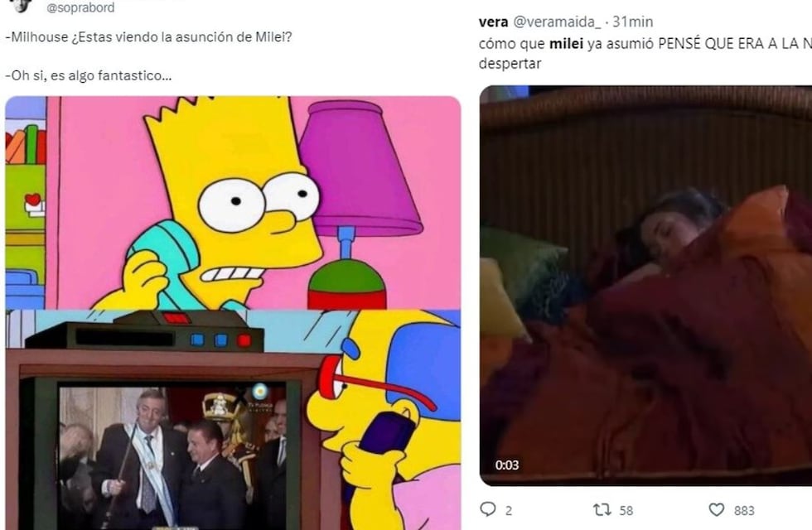Click the bold 'milei' keyword in vera's tweet

click(566, 44)
